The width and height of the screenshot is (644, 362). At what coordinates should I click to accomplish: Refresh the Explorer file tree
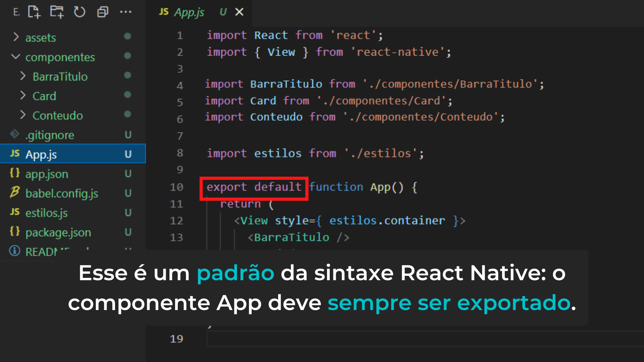(x=79, y=12)
